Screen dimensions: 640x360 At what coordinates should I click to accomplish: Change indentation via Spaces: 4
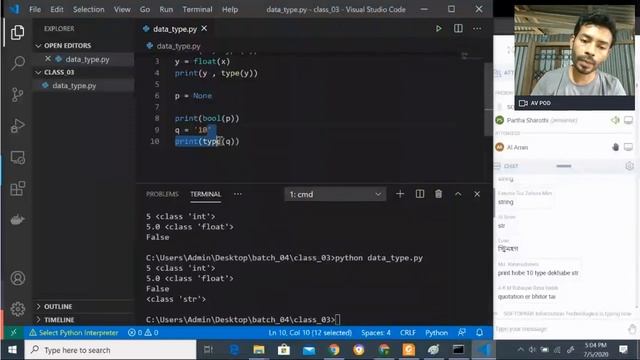376,333
